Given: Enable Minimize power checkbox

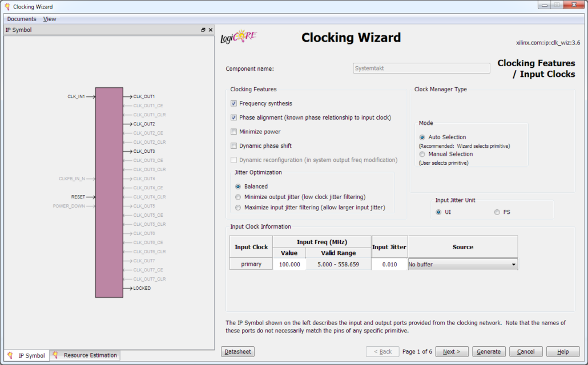Looking at the screenshot, I should click(x=233, y=132).
